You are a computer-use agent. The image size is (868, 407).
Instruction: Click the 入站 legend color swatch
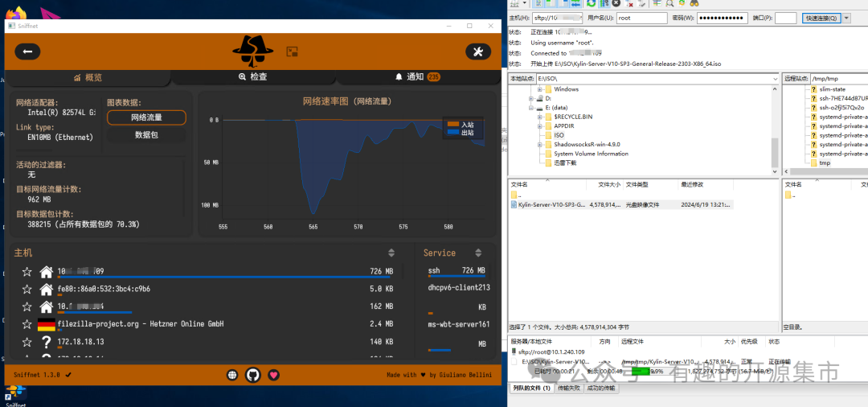[452, 125]
